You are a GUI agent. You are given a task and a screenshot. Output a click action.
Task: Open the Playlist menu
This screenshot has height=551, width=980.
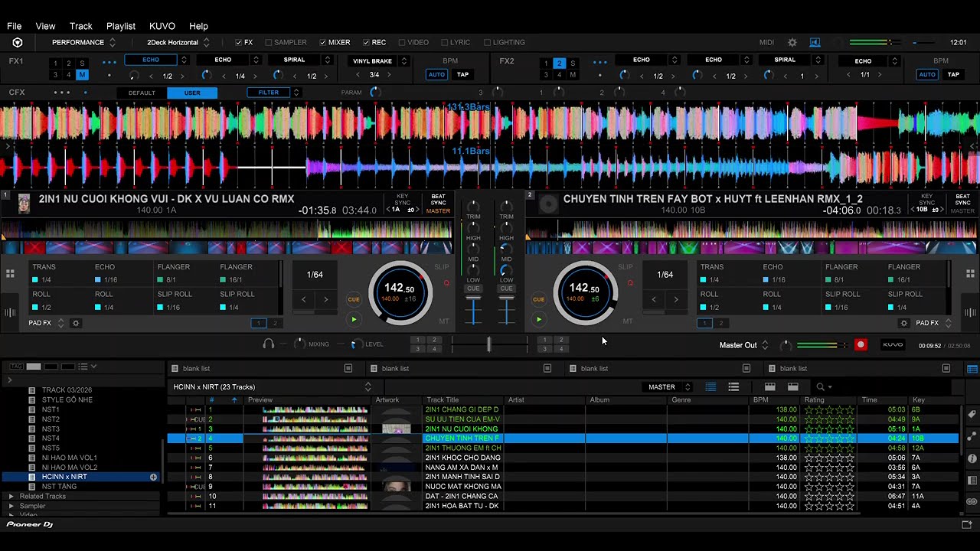(121, 26)
